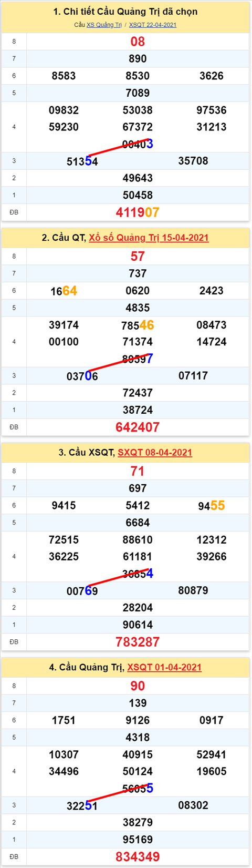This screenshot has width=252, height=868.
Task: Open the XS Quảng Trị link
Action: click(x=104, y=25)
